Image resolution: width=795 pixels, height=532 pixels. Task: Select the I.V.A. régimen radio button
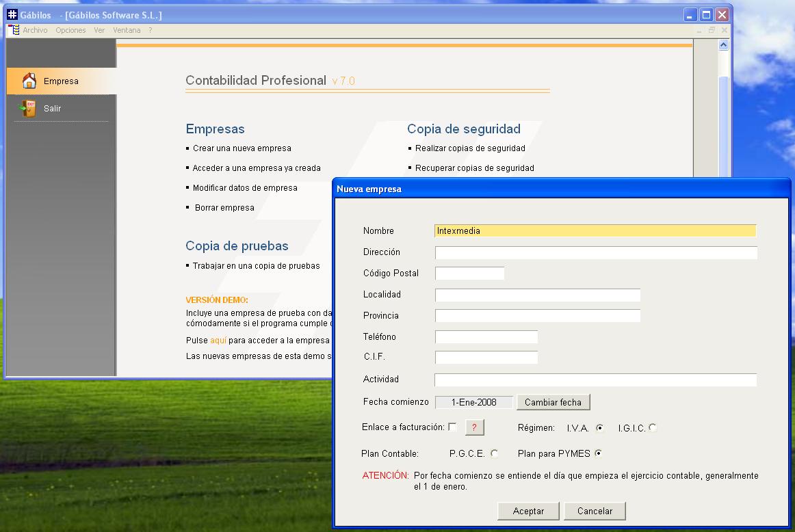(600, 428)
